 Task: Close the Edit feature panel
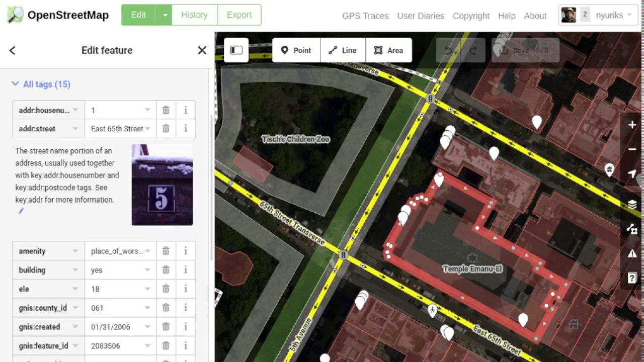click(202, 50)
